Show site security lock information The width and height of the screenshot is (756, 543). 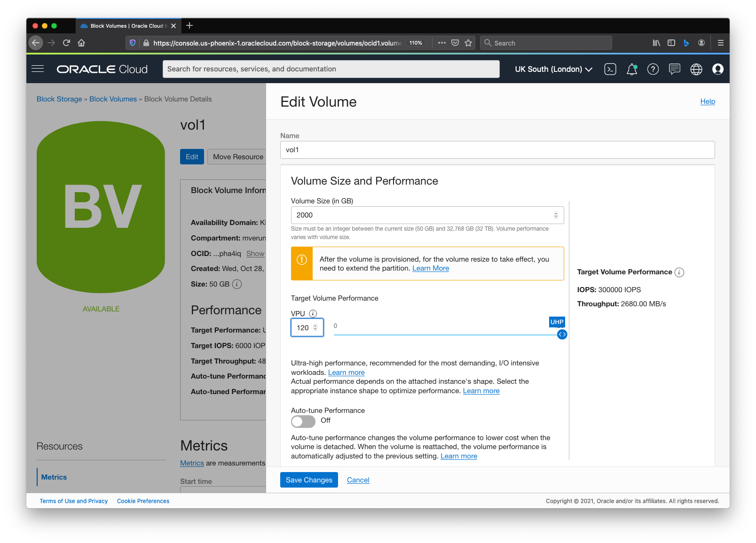coord(146,43)
